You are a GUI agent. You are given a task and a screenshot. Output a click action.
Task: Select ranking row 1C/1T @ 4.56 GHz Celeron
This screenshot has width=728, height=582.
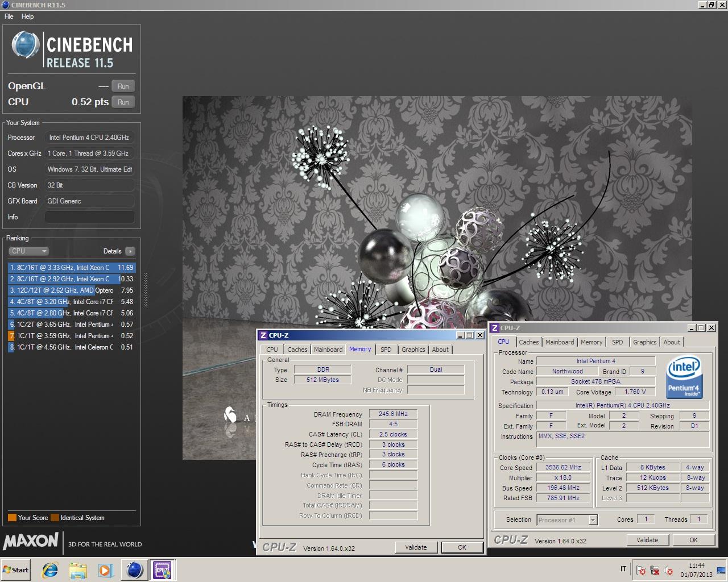click(x=71, y=347)
